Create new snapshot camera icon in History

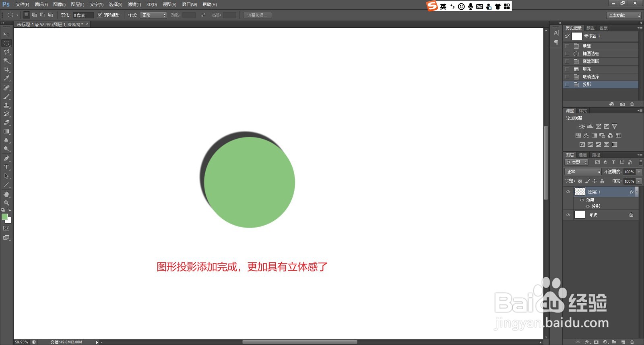pyautogui.click(x=623, y=104)
